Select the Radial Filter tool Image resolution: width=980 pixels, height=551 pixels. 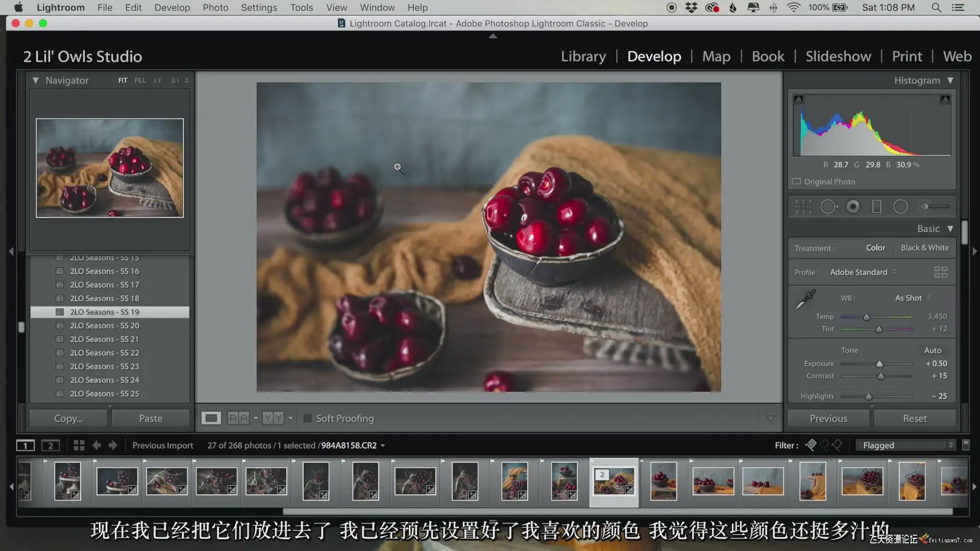(900, 207)
